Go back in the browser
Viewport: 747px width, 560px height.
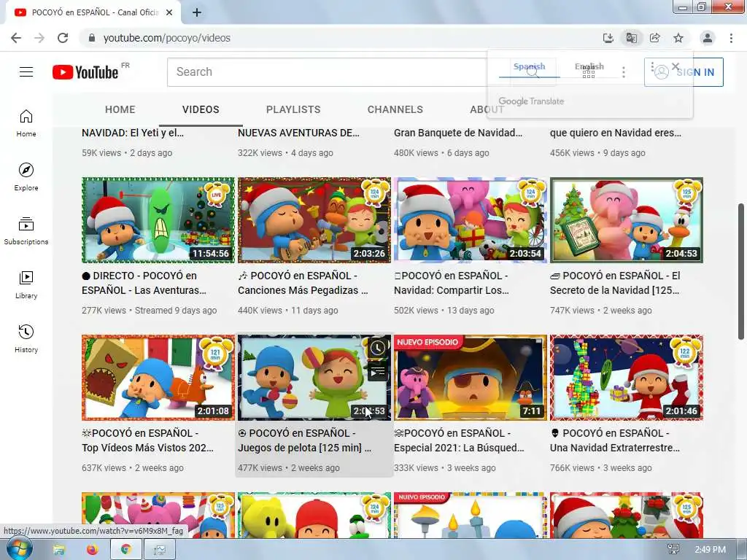16,38
